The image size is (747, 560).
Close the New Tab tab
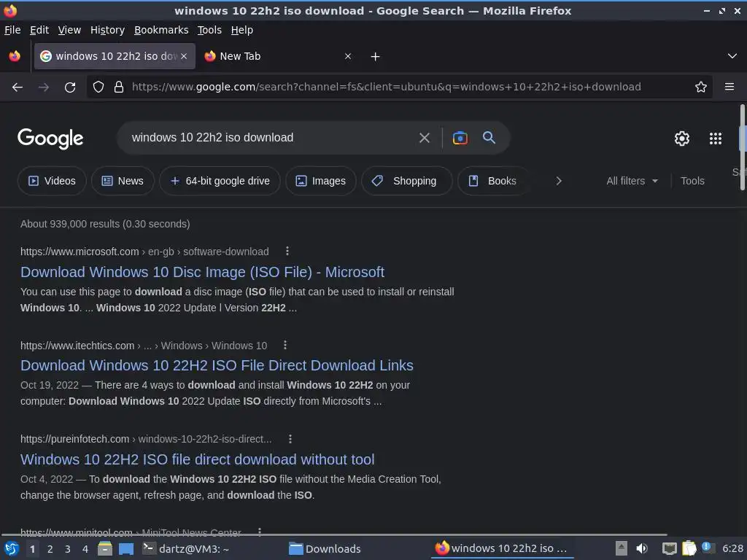tap(348, 56)
